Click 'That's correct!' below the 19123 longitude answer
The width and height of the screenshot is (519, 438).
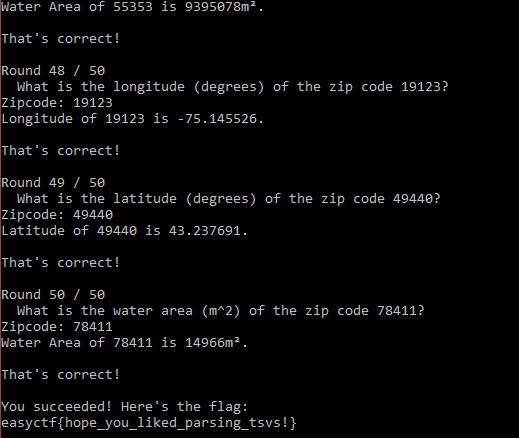coord(61,151)
